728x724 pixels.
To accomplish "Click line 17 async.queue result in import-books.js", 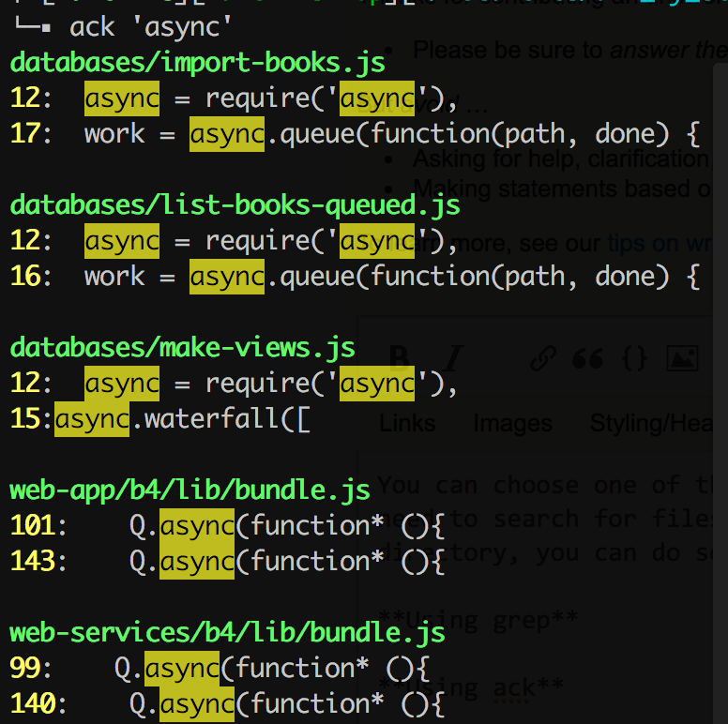I will 356,134.
